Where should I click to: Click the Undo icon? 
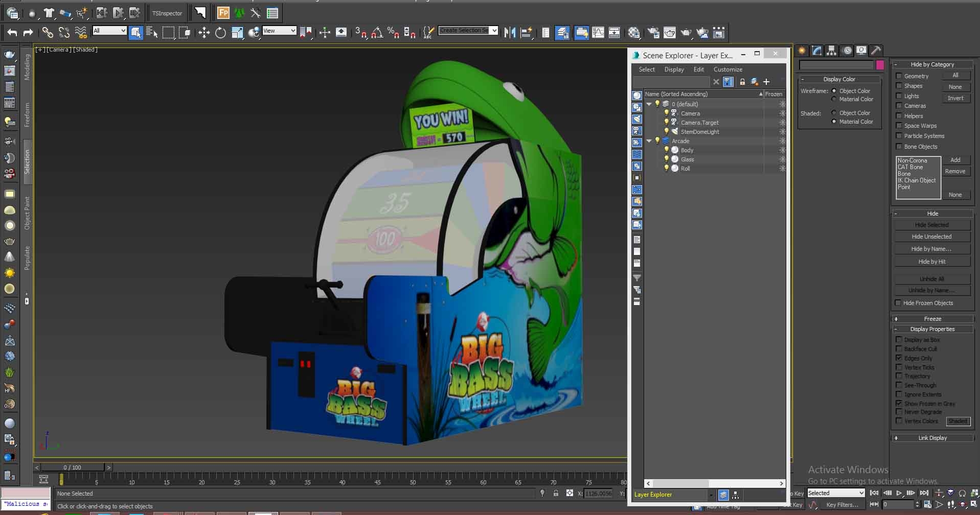12,32
